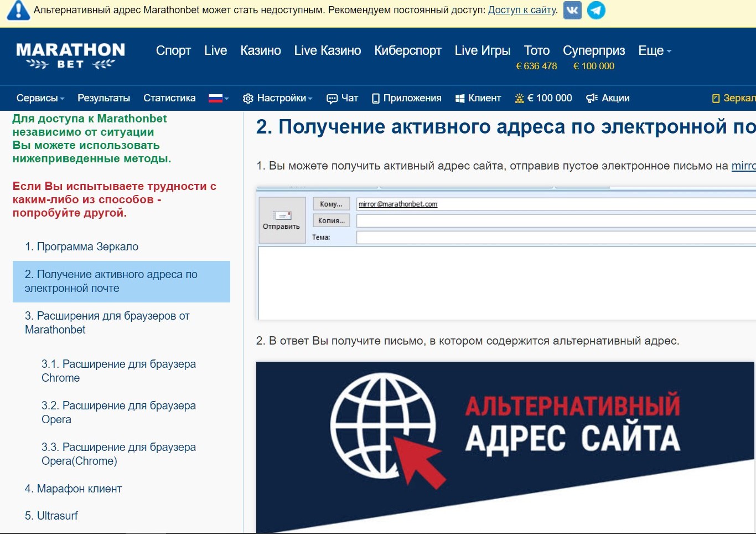Click the € 636 478 Тото amount
This screenshot has height=534, width=756.
pyautogui.click(x=536, y=66)
